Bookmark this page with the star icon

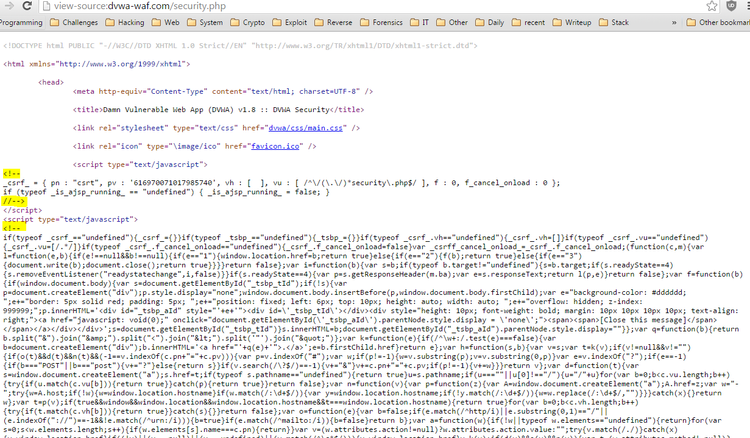[x=712, y=6]
